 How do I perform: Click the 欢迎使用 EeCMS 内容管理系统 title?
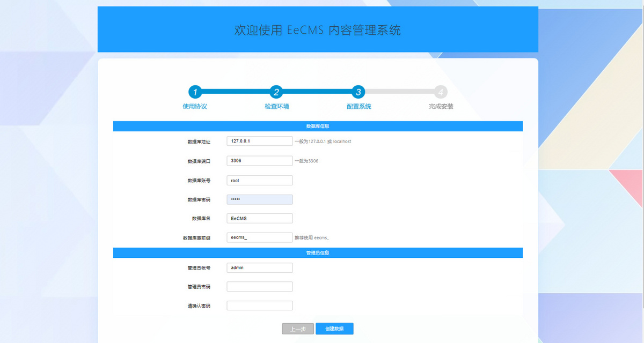click(318, 30)
